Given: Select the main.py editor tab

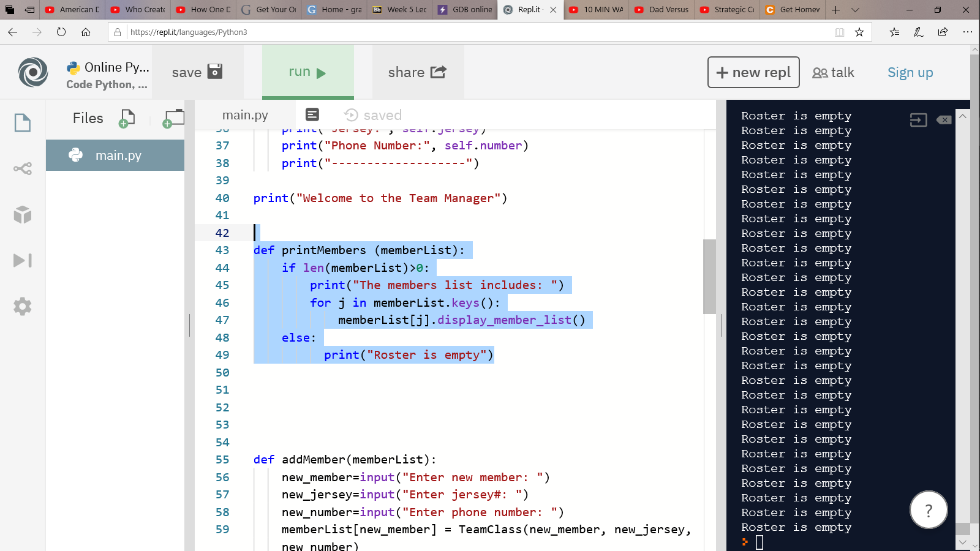Looking at the screenshot, I should [x=245, y=114].
